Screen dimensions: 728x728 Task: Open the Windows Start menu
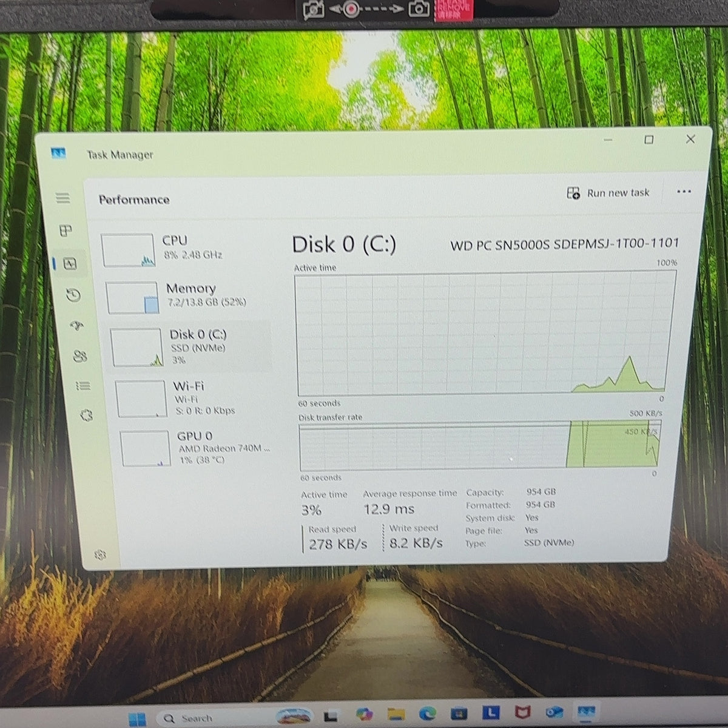click(x=137, y=718)
